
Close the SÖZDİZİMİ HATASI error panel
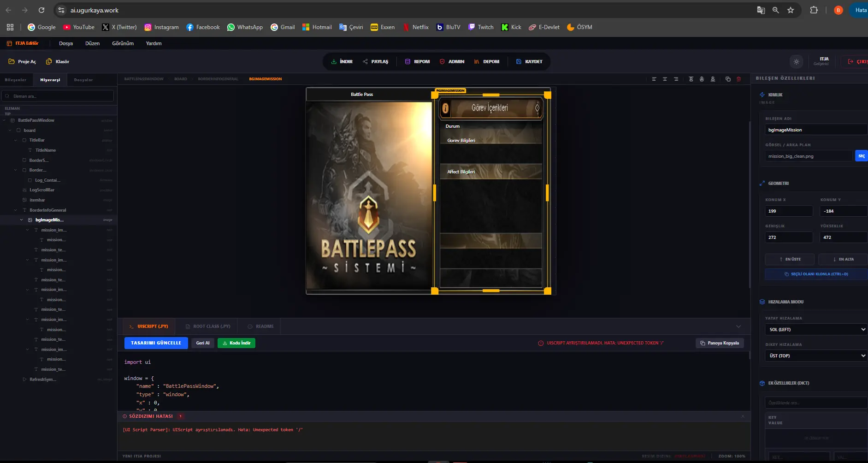(743, 416)
